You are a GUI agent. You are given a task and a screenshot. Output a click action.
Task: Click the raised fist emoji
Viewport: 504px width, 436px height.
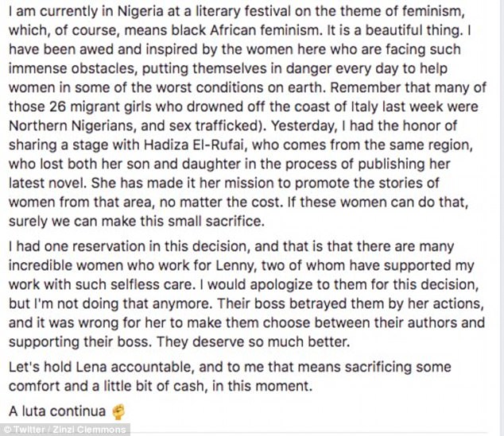point(118,412)
